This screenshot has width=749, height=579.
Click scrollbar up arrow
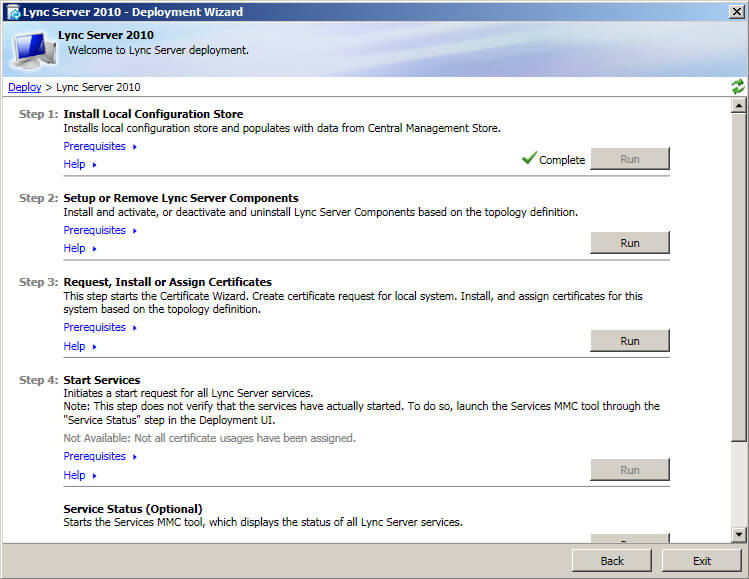[x=738, y=105]
